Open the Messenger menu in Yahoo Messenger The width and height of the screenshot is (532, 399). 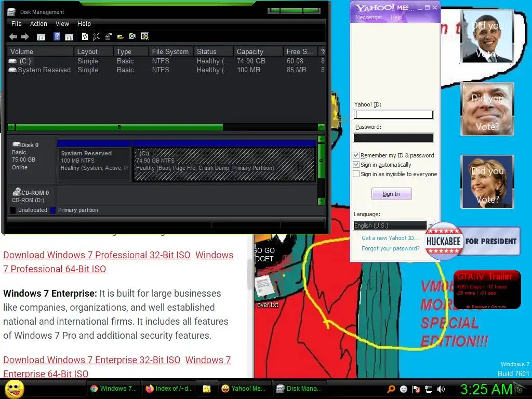[369, 17]
